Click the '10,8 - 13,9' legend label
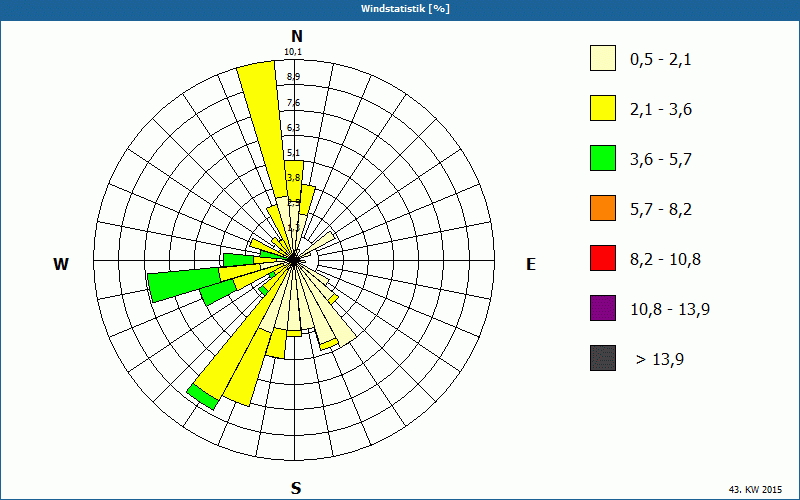This screenshot has width=800, height=500. (670, 310)
